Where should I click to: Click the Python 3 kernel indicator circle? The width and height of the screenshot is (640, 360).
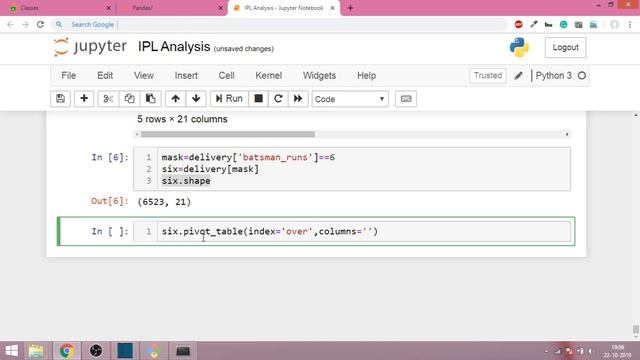[582, 76]
